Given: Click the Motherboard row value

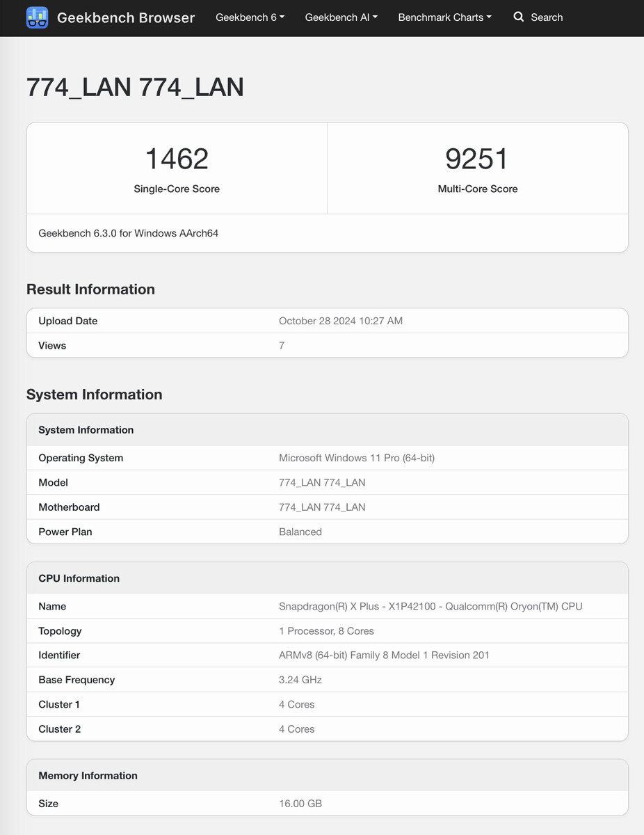Looking at the screenshot, I should pos(322,507).
